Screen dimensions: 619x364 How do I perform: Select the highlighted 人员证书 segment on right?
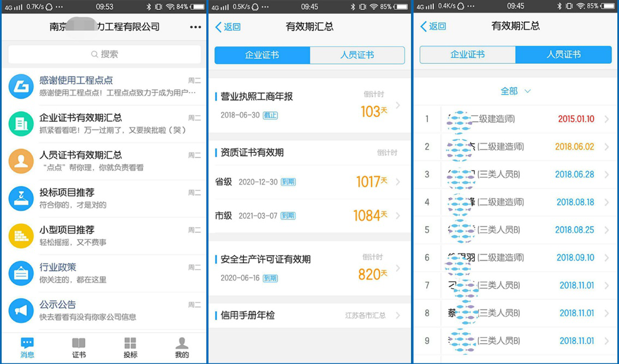point(563,55)
